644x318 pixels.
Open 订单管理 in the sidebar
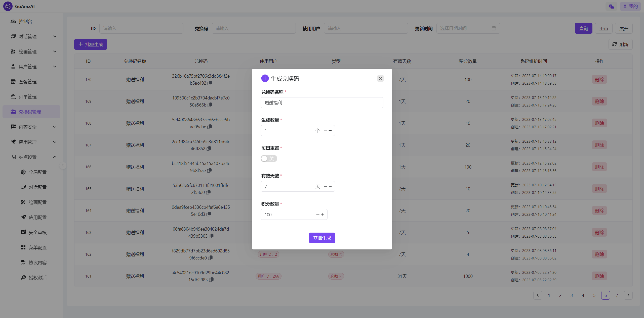tap(28, 97)
